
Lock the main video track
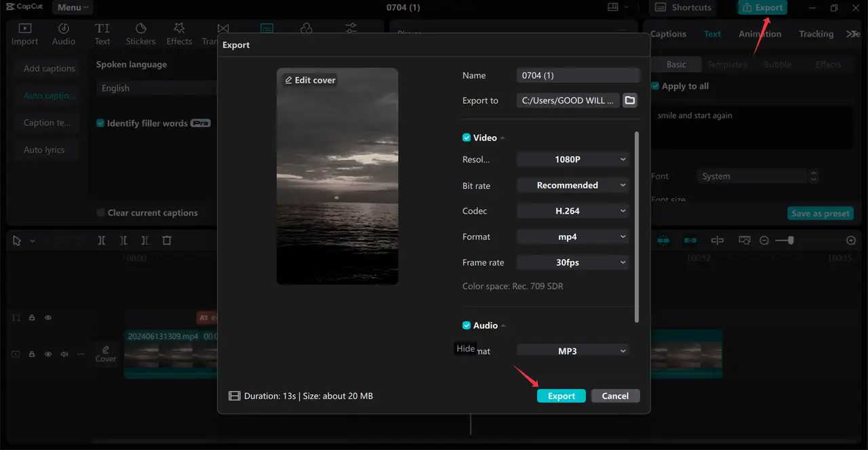tap(32, 354)
